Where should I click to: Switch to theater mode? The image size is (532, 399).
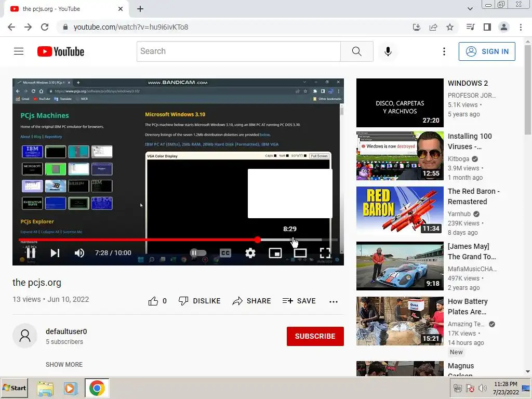click(300, 253)
